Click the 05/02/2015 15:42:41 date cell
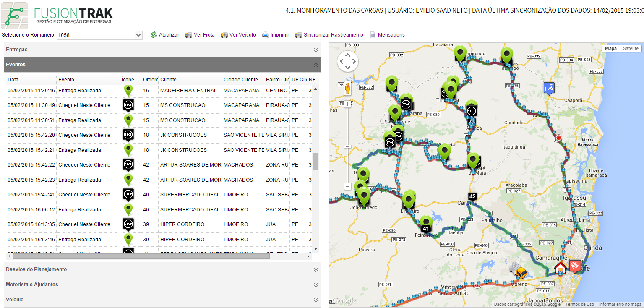The width and height of the screenshot is (644, 308). pos(31,194)
